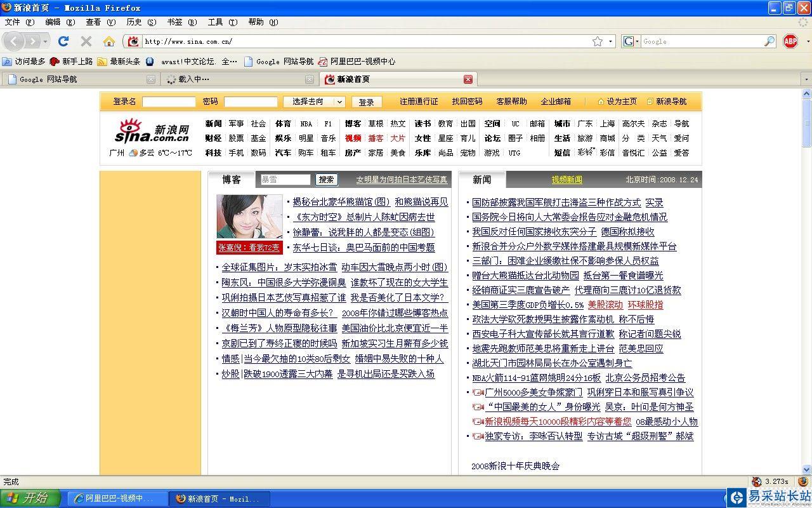Open the 文件 menu
The width and height of the screenshot is (812, 508).
tap(20, 22)
